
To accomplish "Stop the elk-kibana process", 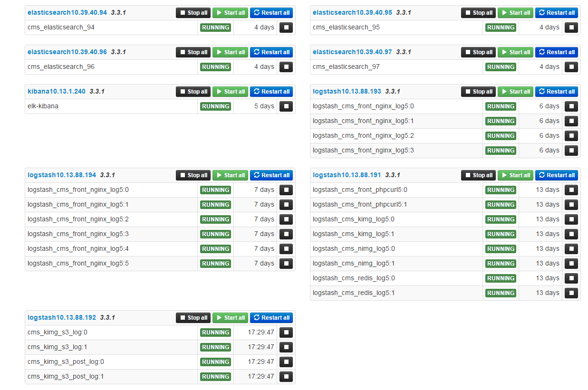I will [x=286, y=106].
